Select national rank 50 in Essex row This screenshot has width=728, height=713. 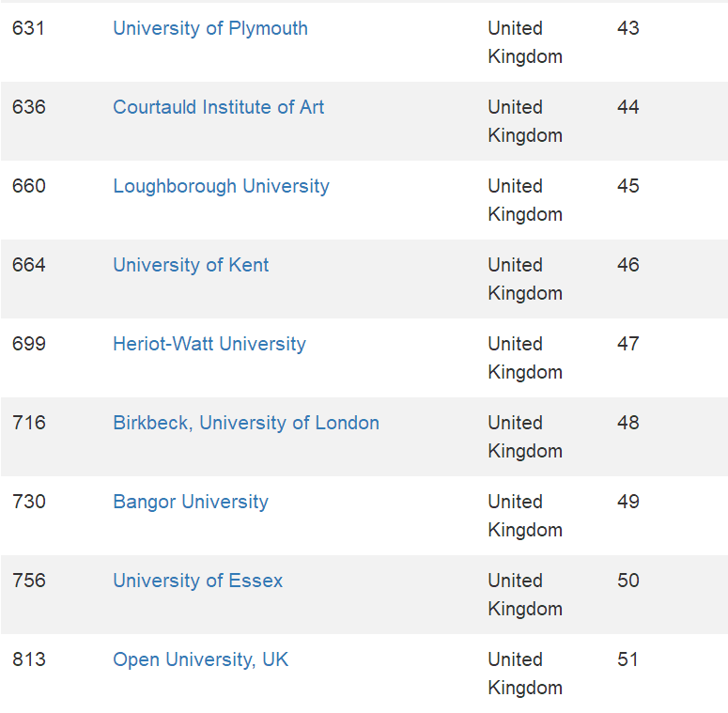627,581
